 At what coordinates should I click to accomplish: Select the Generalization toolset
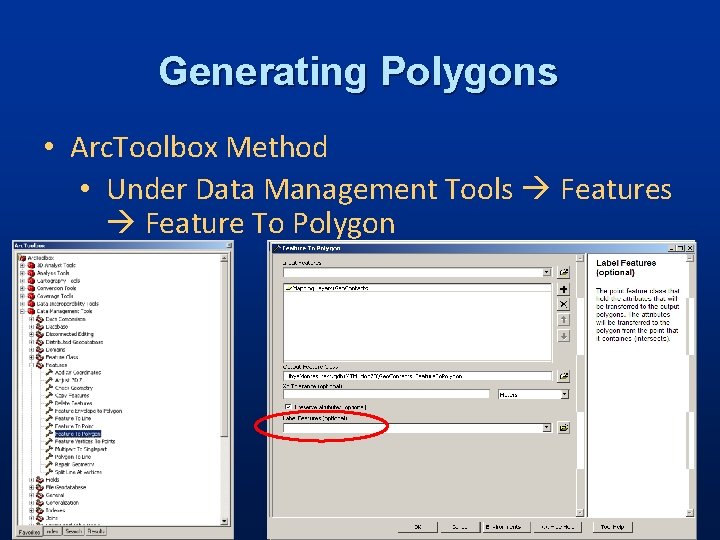coord(62,503)
